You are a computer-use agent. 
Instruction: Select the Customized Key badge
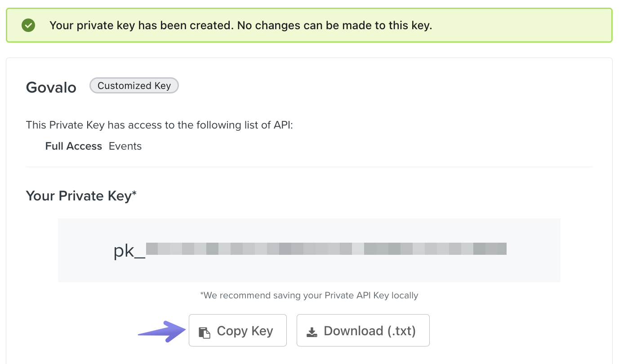(134, 85)
